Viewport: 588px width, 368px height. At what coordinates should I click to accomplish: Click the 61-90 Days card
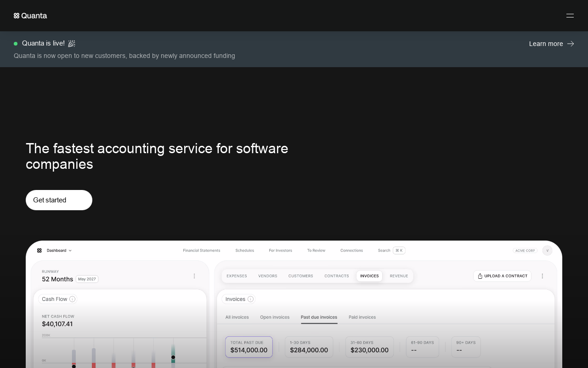423,347
